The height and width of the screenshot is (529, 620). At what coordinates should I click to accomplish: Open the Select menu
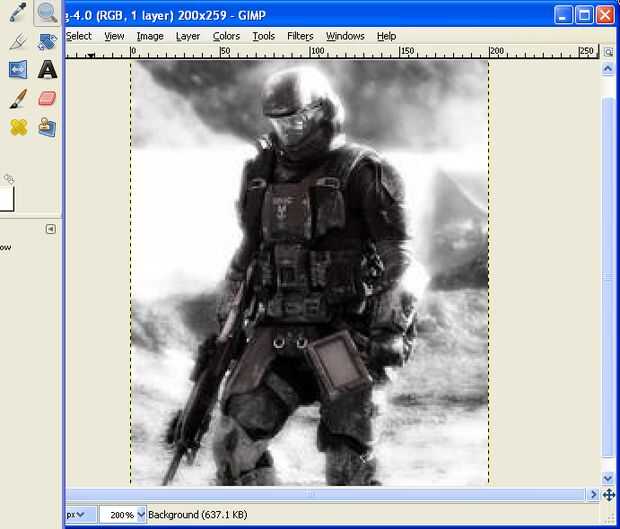pos(79,36)
